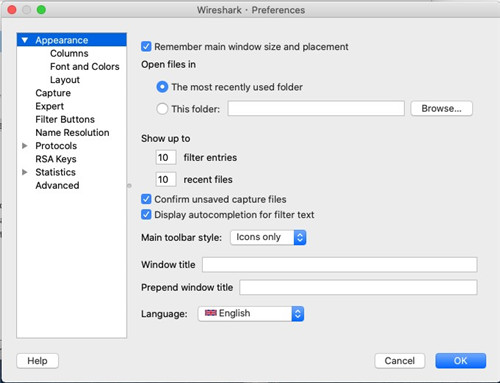This screenshot has width=500, height=383.
Task: Expand the Statistics tree node
Action: tap(25, 172)
